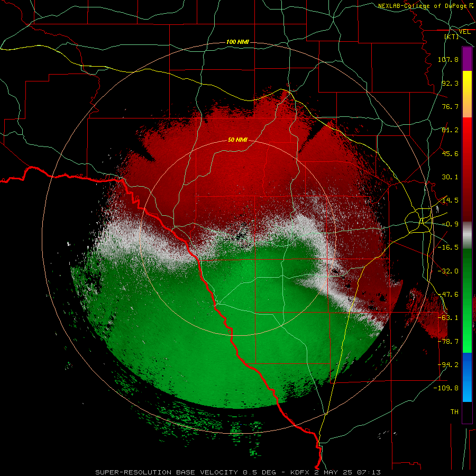The image size is (476, 476).
Task: Click the '50 NMI' range ring label
Action: click(x=237, y=140)
